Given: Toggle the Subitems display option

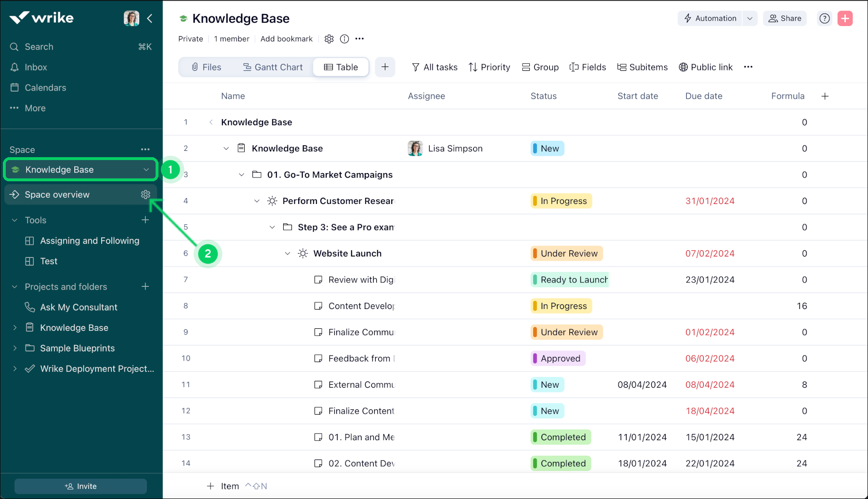Looking at the screenshot, I should 642,67.
